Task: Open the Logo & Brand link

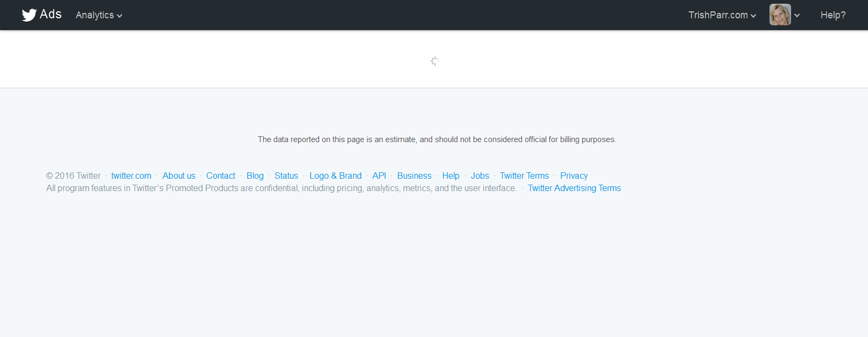Action: click(x=335, y=175)
